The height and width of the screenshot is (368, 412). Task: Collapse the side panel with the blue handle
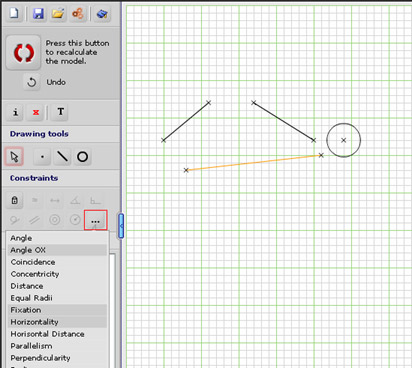click(121, 226)
